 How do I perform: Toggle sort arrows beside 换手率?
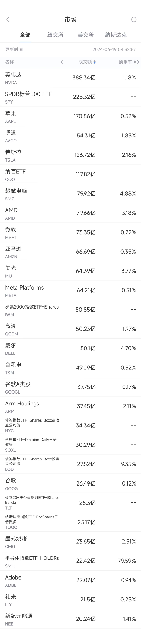[135, 62]
